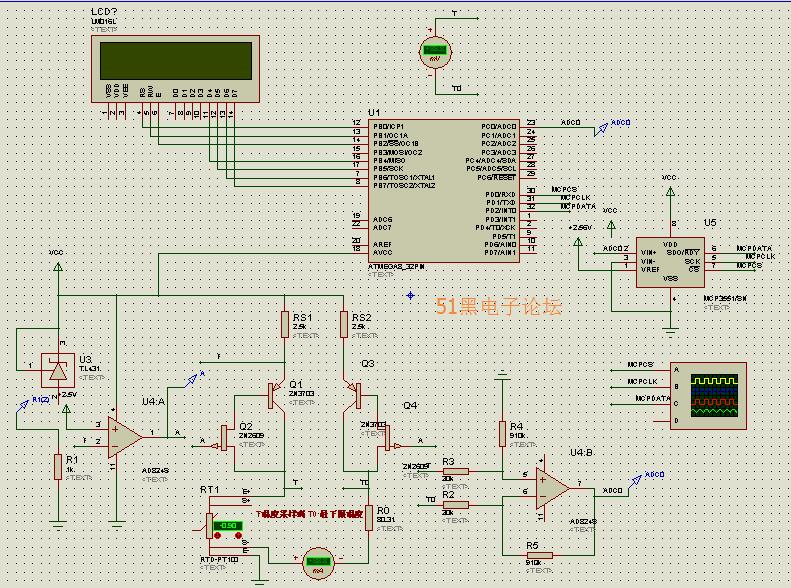Click the 'TL431' value label
This screenshot has width=791, height=588.
(x=90, y=369)
